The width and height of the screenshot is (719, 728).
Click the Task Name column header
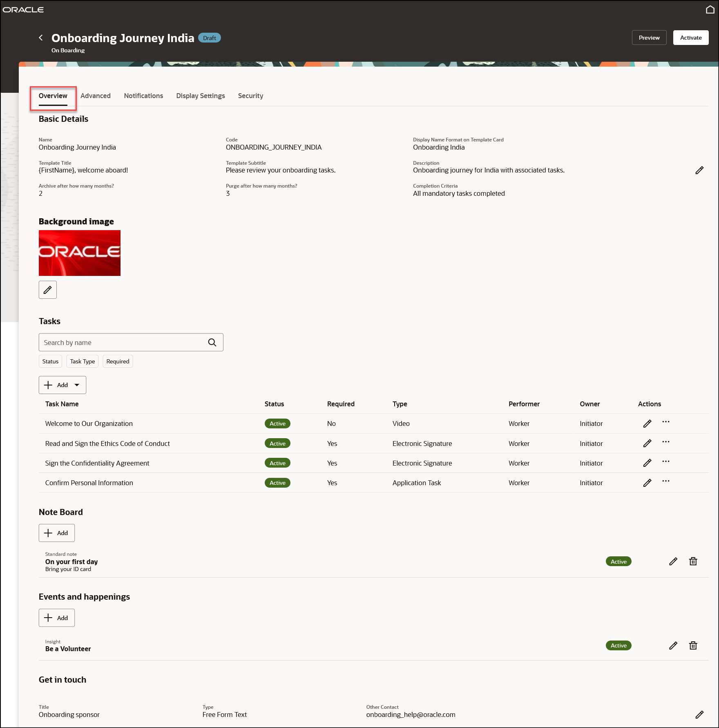pyautogui.click(x=62, y=404)
